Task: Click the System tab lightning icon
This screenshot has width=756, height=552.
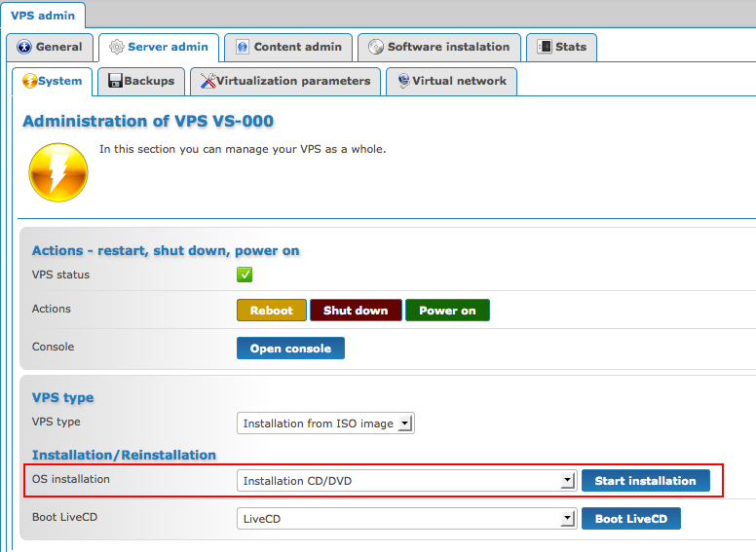Action: click(x=30, y=81)
